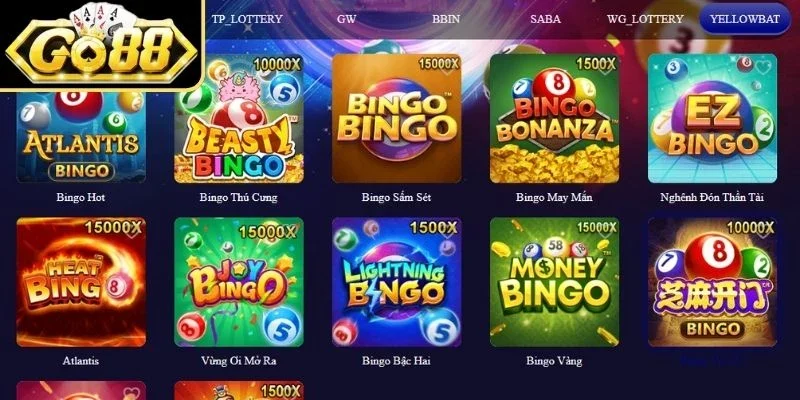The width and height of the screenshot is (800, 400).
Task: Click the Nghênh Đón Thần Tài label
Action: pyautogui.click(x=712, y=197)
